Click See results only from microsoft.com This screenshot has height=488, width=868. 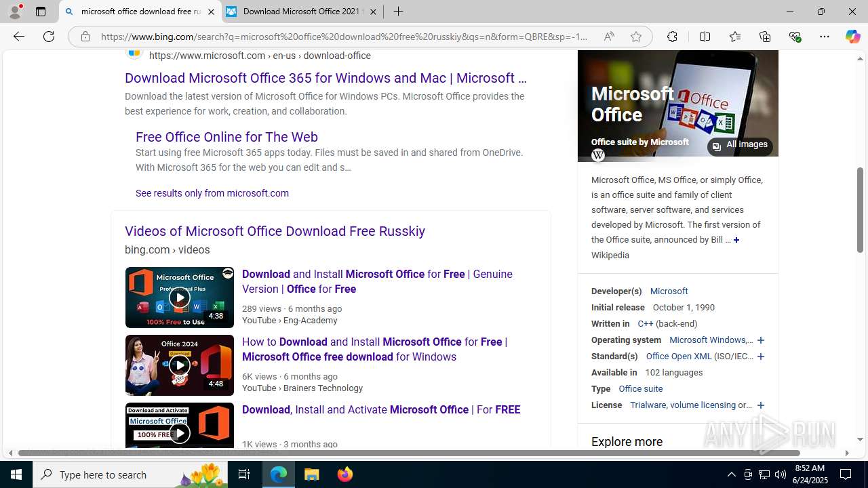click(212, 193)
